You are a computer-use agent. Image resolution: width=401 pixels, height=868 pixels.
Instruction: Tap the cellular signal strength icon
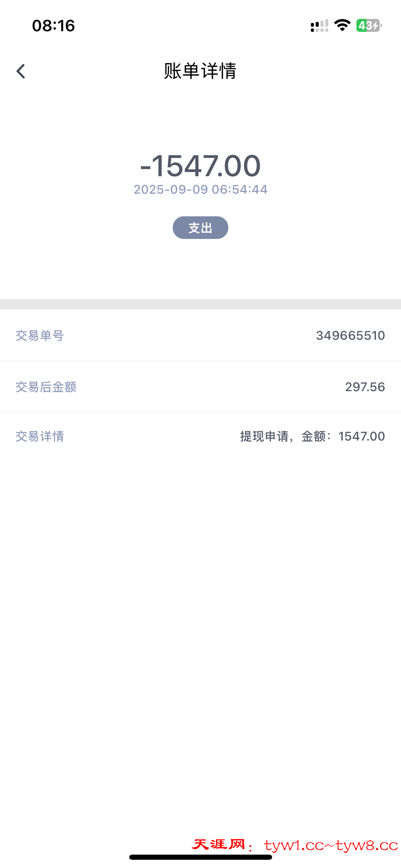pos(319,26)
